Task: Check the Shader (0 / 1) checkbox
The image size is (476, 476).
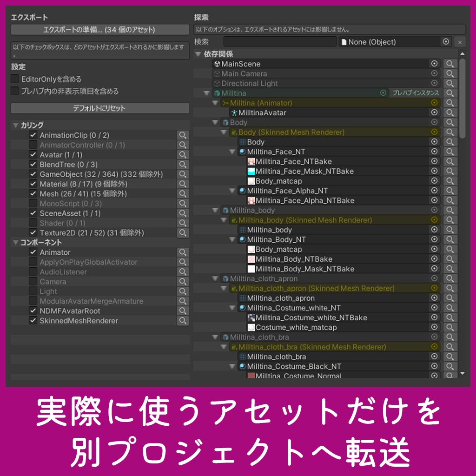Action: 33,223
